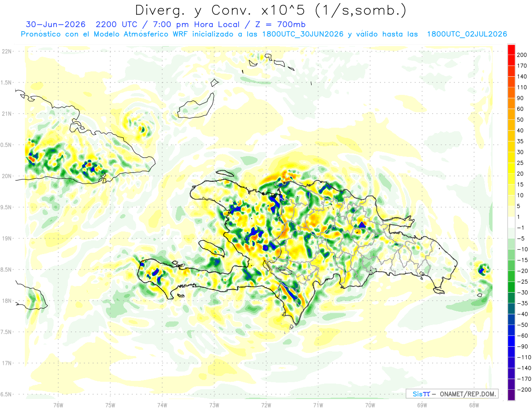
Task: Click the legend value "110"
Action: click(x=522, y=87)
